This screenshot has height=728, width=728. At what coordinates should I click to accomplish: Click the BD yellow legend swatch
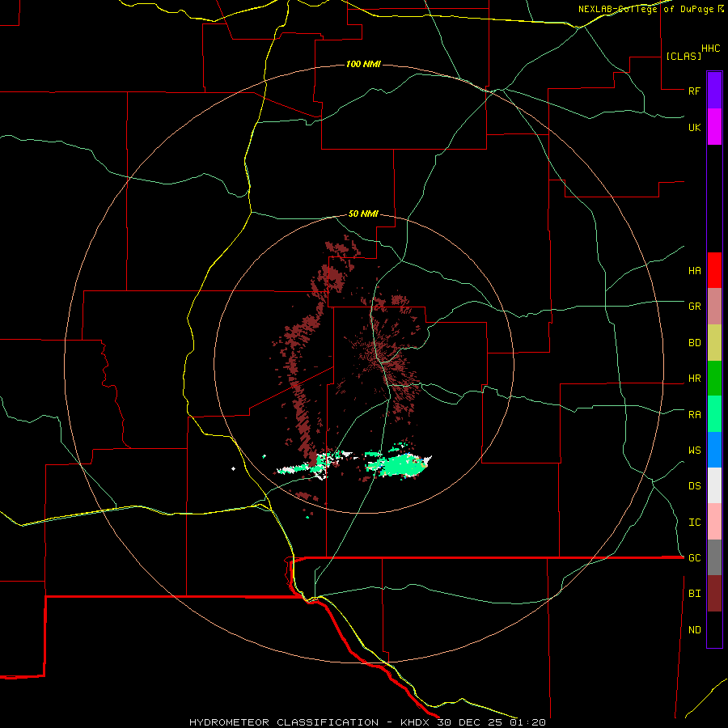[714, 343]
